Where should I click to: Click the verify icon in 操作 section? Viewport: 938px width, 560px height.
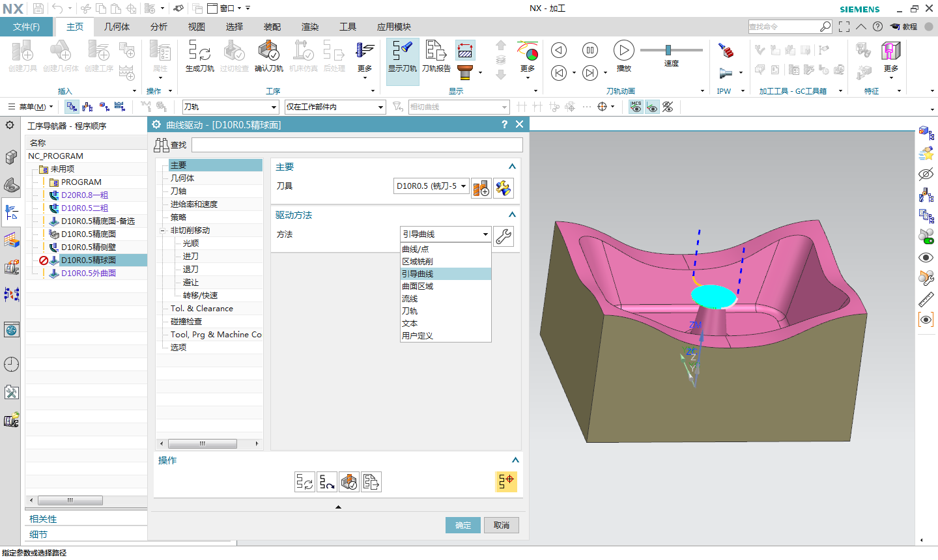pos(349,482)
